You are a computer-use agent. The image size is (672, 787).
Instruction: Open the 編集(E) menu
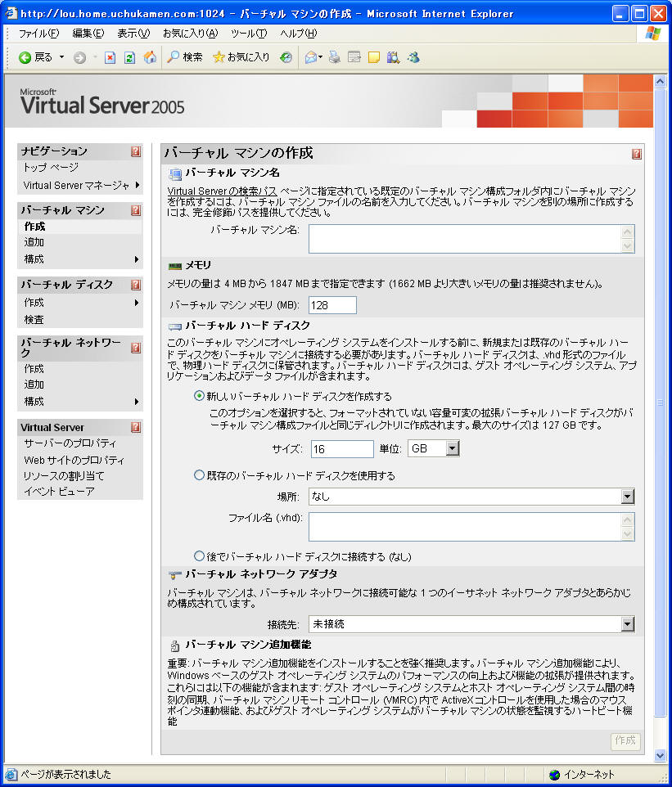pos(88,33)
